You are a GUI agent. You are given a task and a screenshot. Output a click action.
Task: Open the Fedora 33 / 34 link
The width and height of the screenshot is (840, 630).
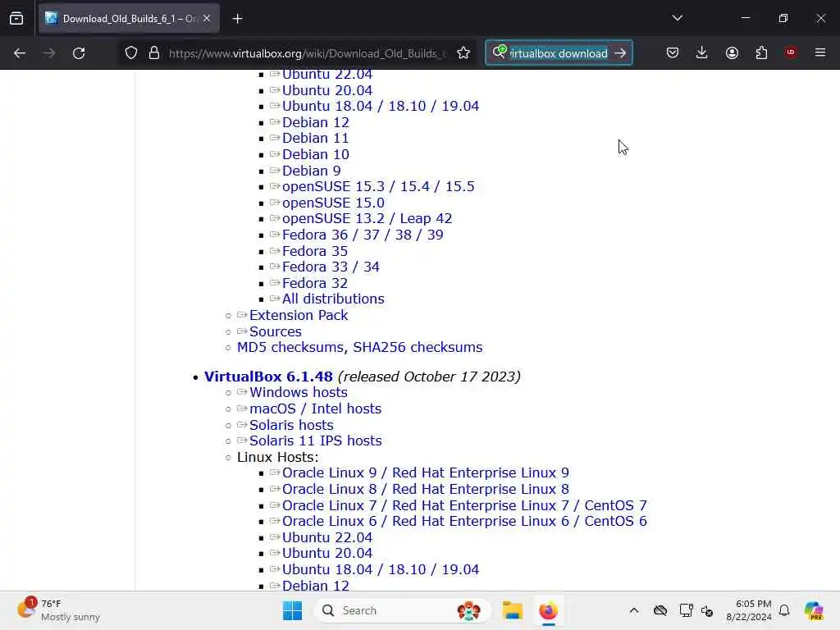click(x=331, y=267)
